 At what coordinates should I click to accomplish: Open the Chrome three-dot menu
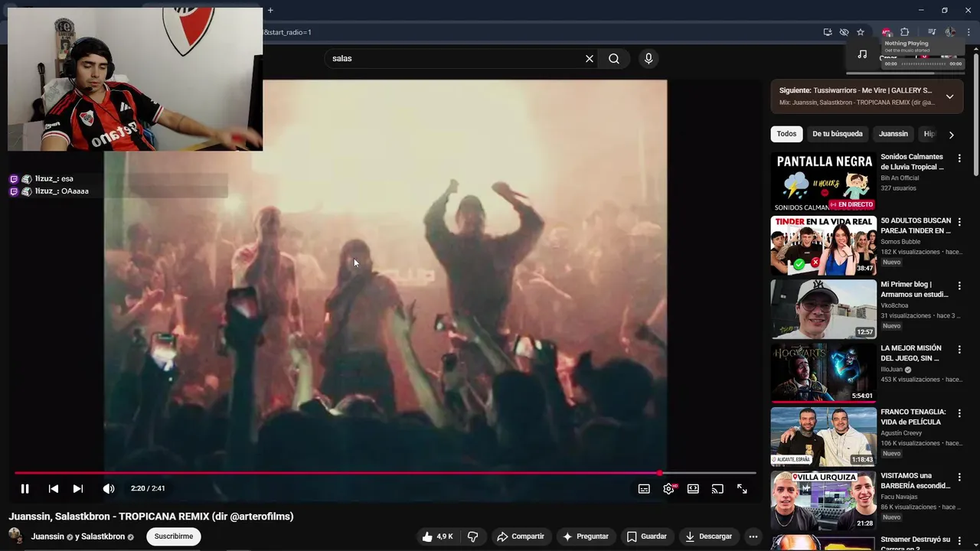(969, 32)
